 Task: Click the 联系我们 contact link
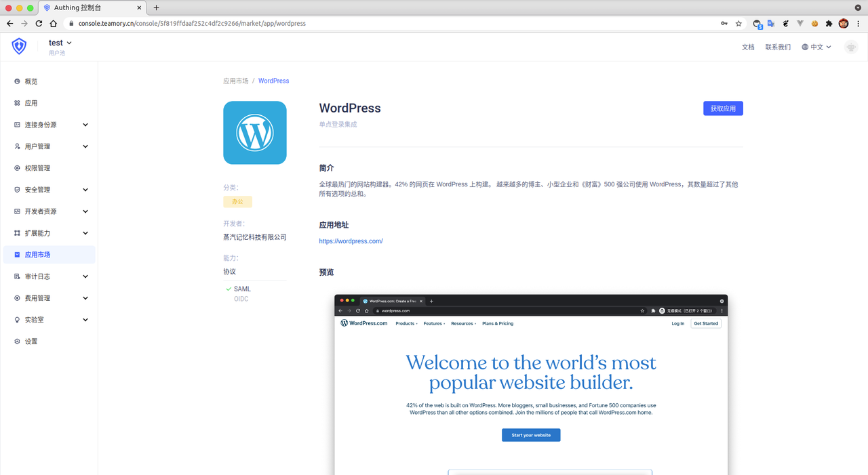coord(778,47)
